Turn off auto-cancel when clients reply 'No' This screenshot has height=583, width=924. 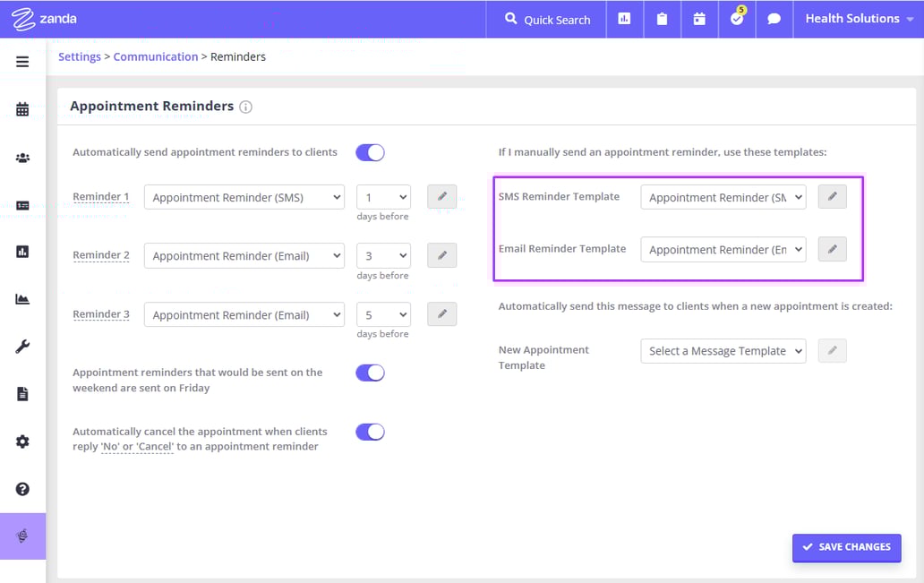[x=370, y=432]
